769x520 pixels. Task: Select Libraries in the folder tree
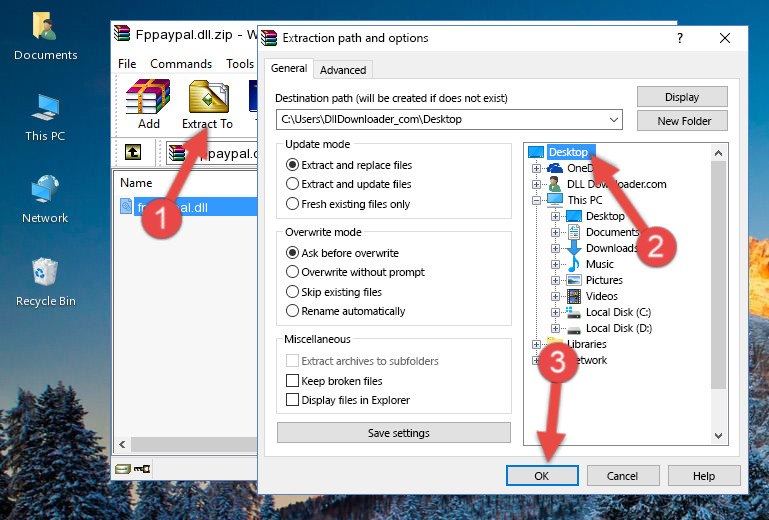[587, 344]
